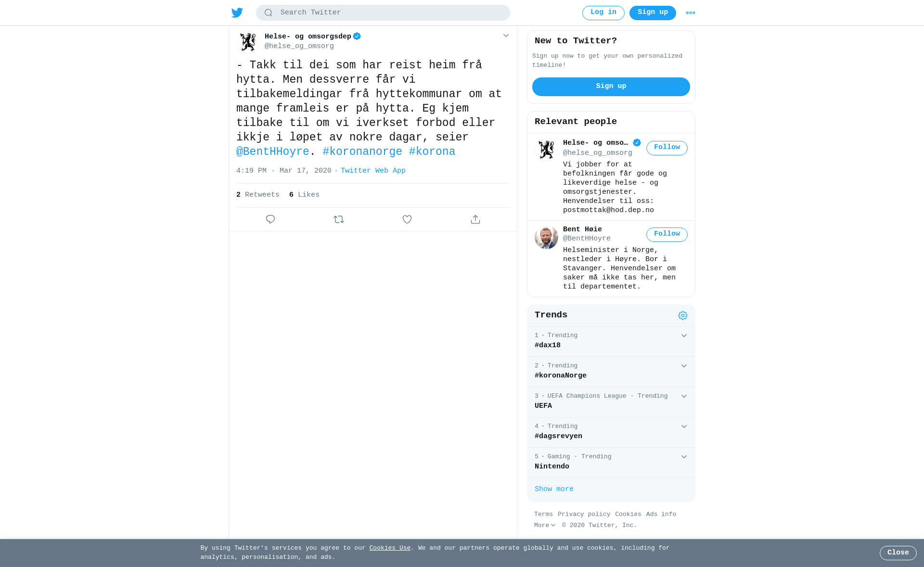Click the three-dot more menu in header
Image resolution: width=924 pixels, height=567 pixels.
[691, 13]
